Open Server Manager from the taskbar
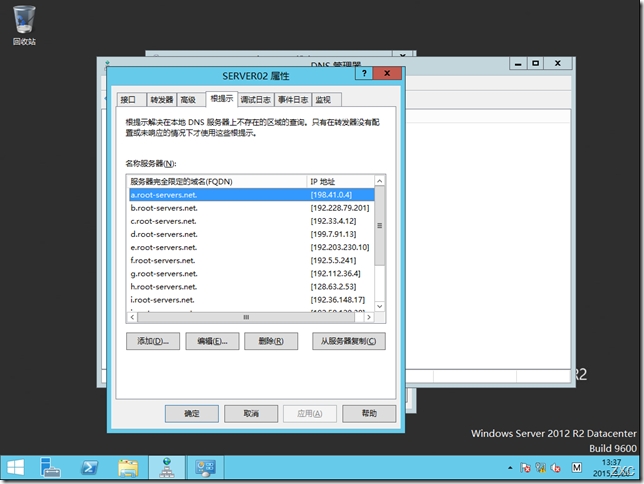Screen dimensions: 644x484 [x=50, y=467]
